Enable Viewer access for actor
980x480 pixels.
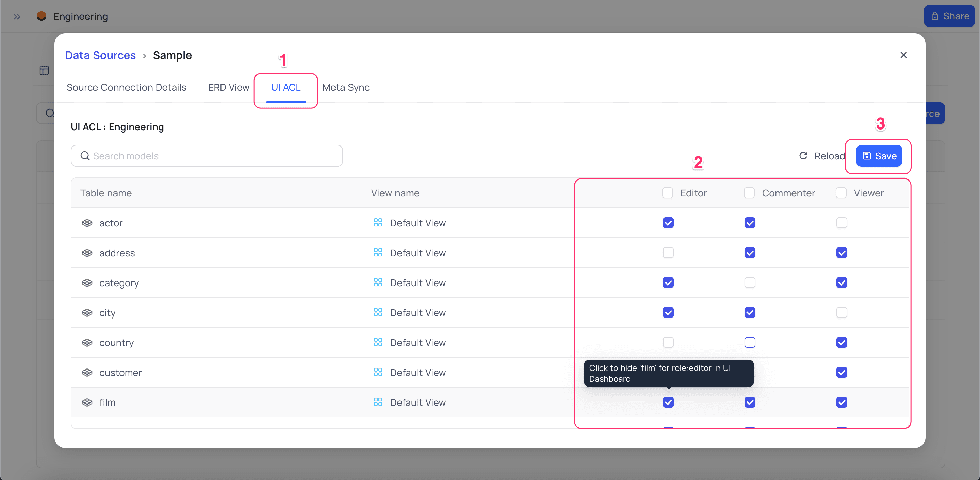pos(842,222)
